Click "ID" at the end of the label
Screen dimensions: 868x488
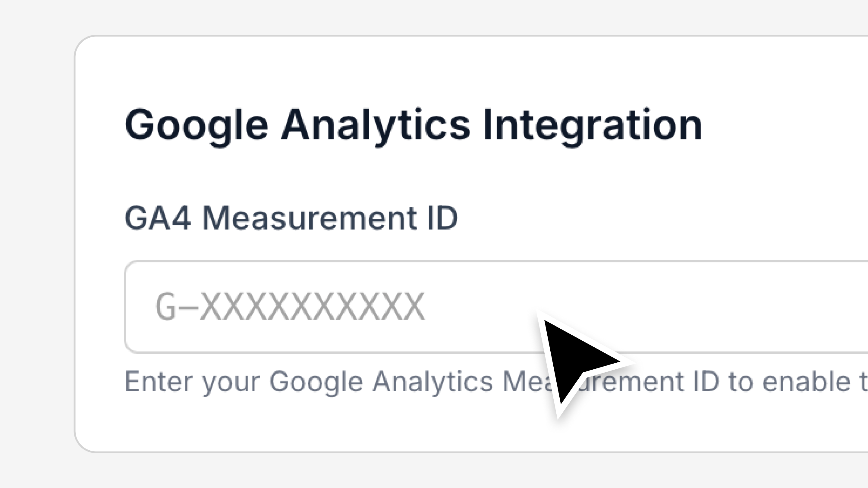[x=442, y=218]
